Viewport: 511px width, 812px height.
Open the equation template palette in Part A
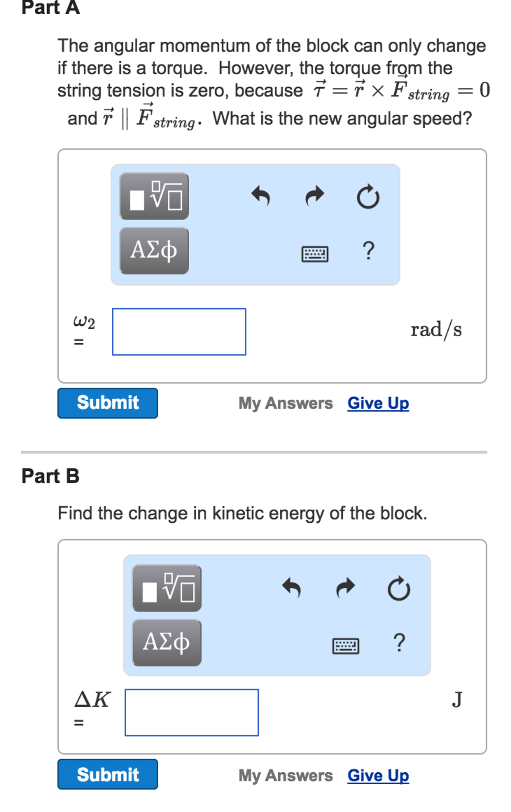(x=154, y=196)
